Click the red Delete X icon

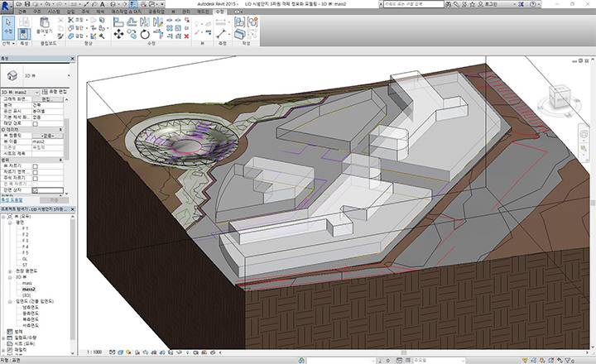[185, 36]
